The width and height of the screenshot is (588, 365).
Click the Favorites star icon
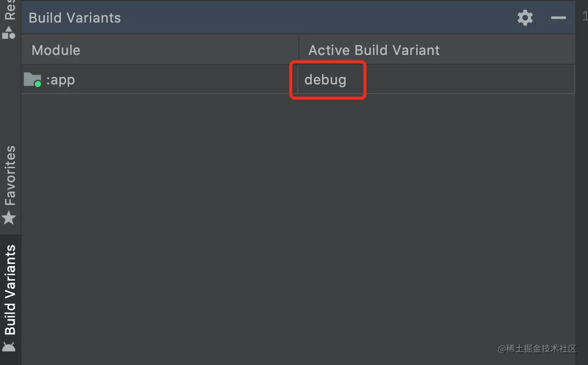point(9,218)
